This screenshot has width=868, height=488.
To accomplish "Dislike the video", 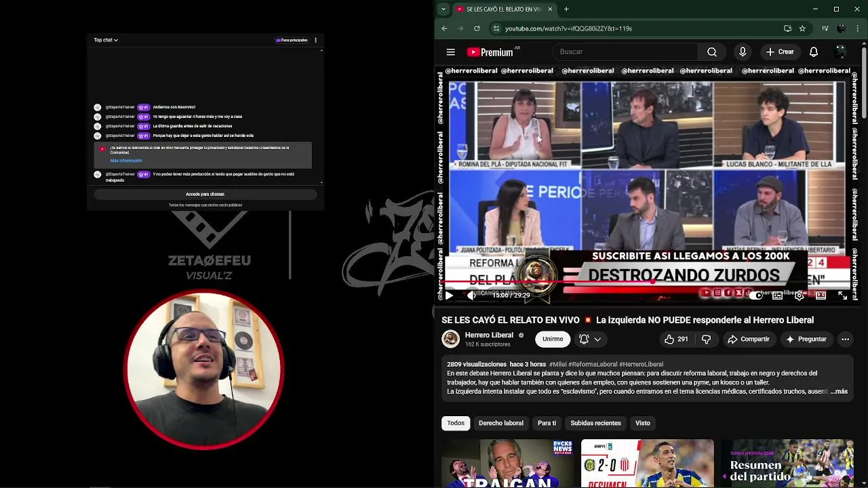I will click(706, 339).
